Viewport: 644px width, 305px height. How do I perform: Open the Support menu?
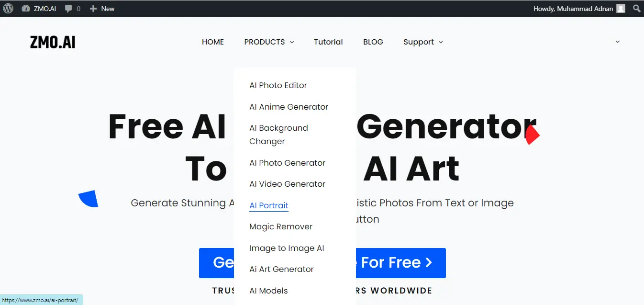click(x=419, y=42)
